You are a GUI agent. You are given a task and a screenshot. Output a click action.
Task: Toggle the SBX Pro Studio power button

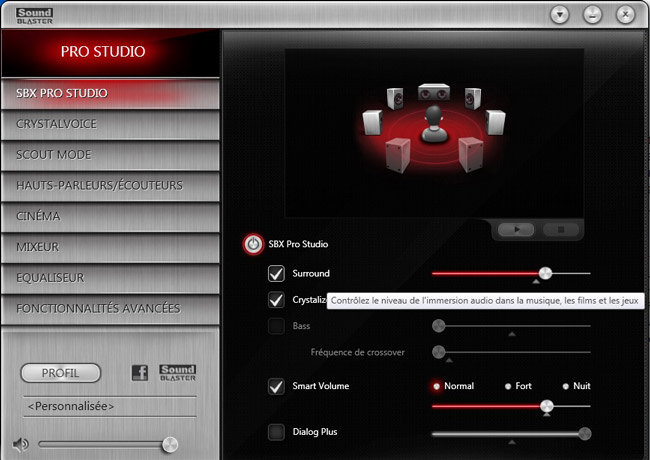pyautogui.click(x=253, y=244)
